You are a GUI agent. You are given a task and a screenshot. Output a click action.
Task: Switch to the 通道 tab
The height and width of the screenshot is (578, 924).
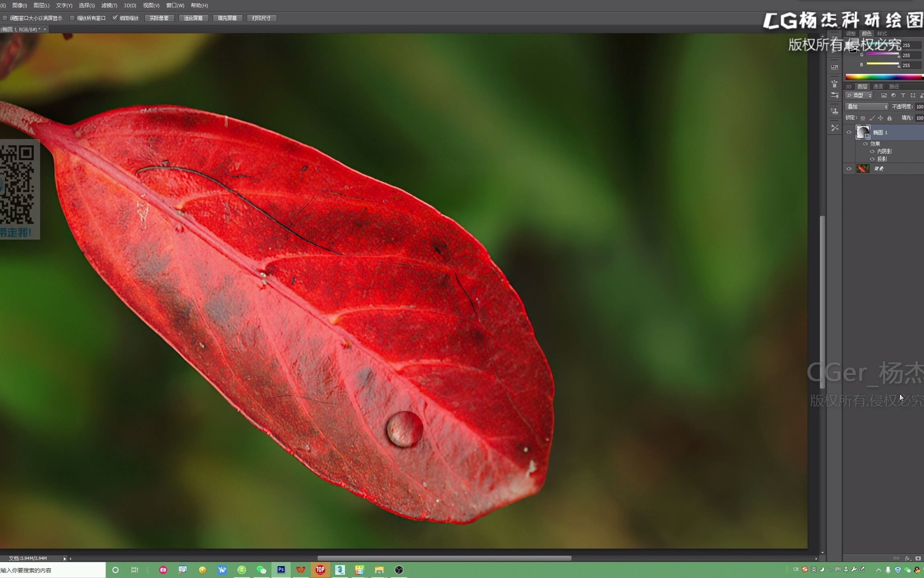pos(878,86)
